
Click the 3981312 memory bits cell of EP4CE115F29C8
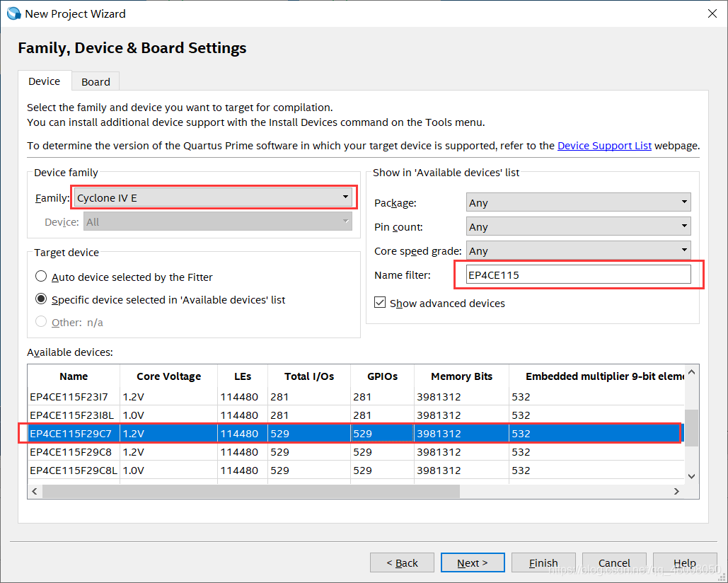click(461, 451)
